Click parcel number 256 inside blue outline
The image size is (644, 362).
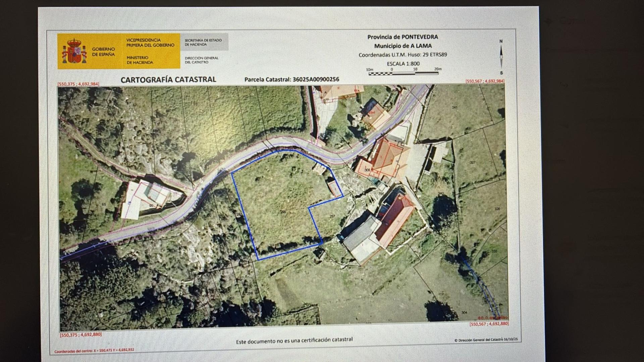(x=283, y=212)
